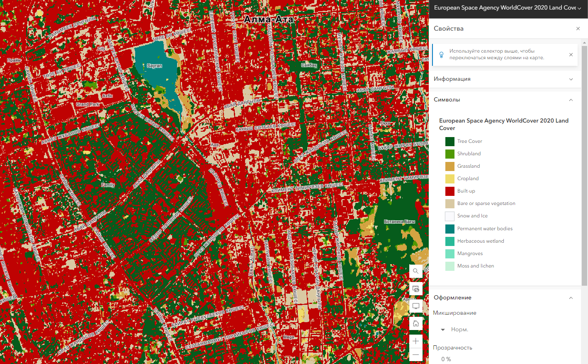Click the calendar-globe map widget icon
Image resolution: width=588 pixels, height=364 pixels.
(415, 289)
